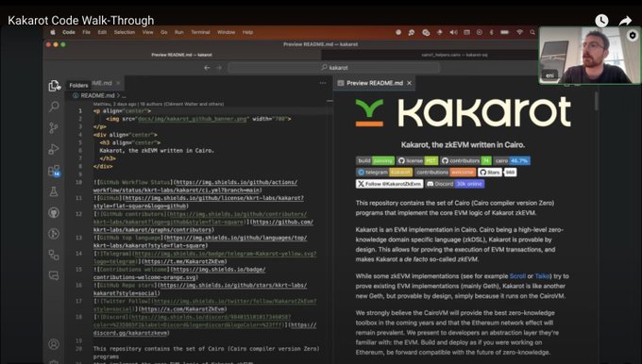Screen dimensions: 642x364
Task: Open the Terminal menu
Action: (200, 32)
